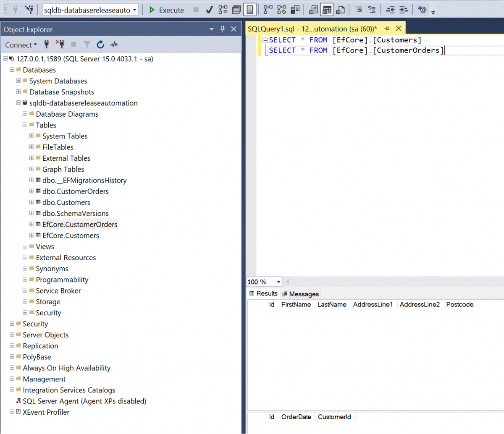The image size is (504, 434).
Task: Open the Connect dropdown in Object Explorer
Action: (x=21, y=45)
